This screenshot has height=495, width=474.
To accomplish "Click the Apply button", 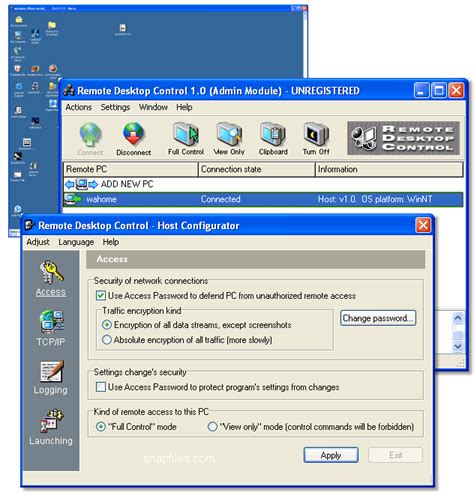I will click(331, 455).
